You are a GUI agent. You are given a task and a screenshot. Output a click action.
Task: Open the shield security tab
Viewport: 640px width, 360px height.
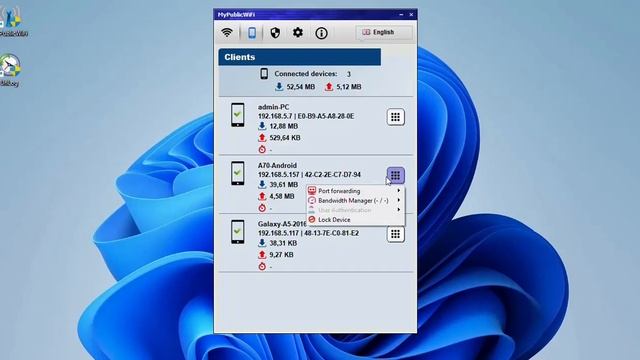(275, 33)
